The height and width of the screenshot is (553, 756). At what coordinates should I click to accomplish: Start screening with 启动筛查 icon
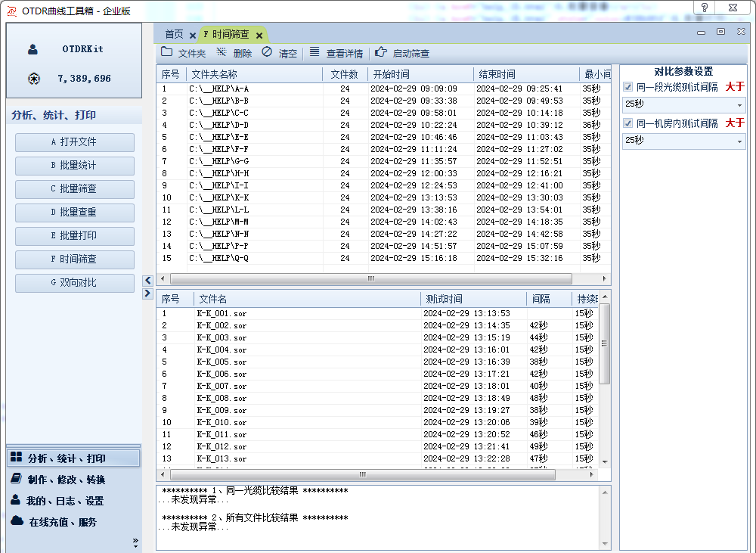pyautogui.click(x=380, y=53)
